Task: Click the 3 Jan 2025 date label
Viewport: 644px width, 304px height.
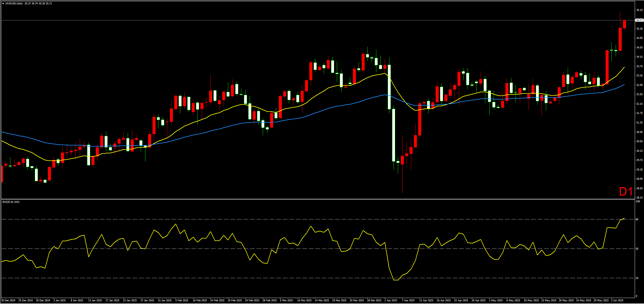Action: 60,300
